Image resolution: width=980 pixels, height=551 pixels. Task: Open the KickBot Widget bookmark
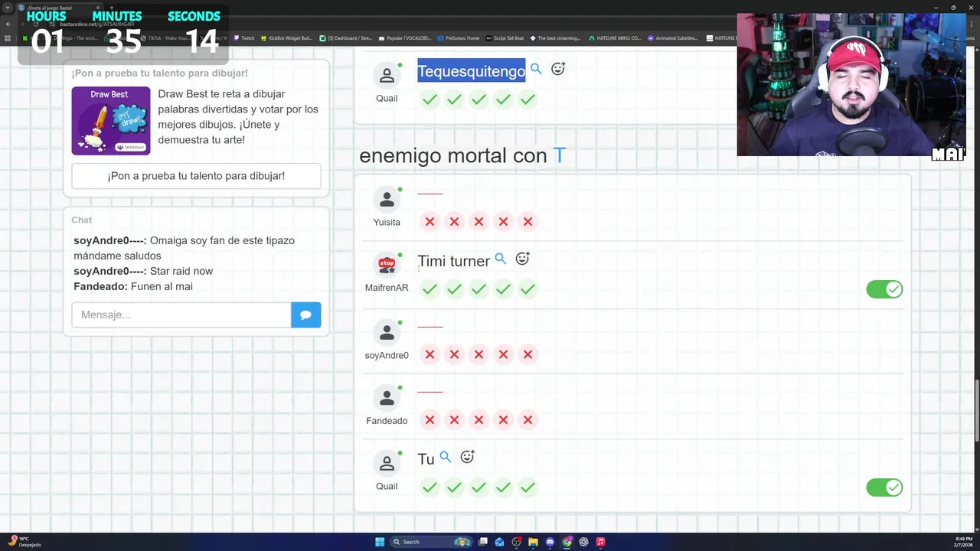pos(286,37)
